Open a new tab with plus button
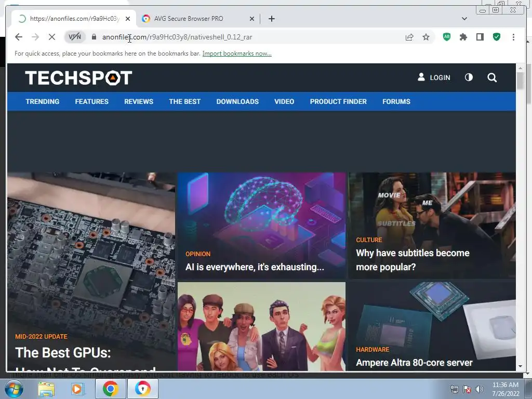The image size is (532, 399). pyautogui.click(x=271, y=19)
